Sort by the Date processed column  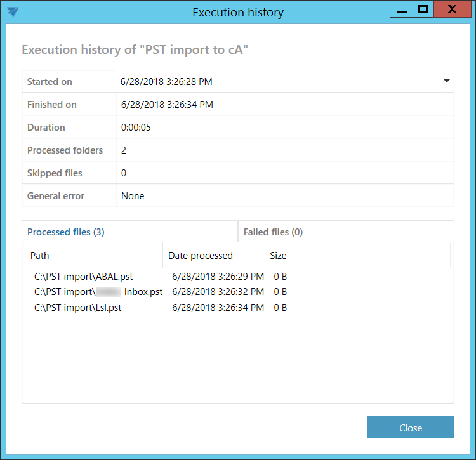[201, 256]
